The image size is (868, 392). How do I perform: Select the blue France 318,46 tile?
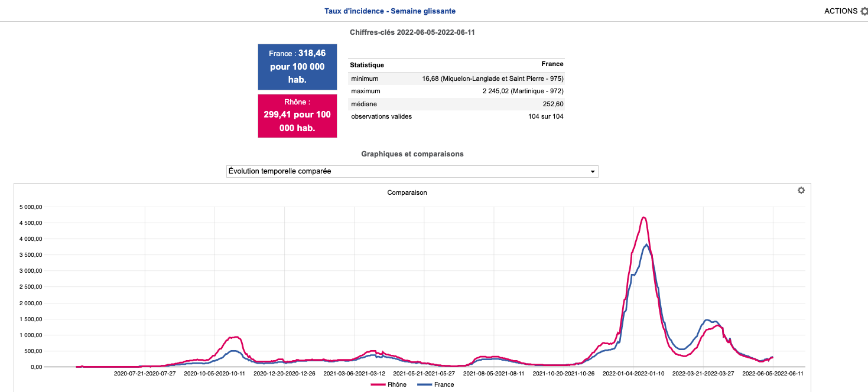297,67
